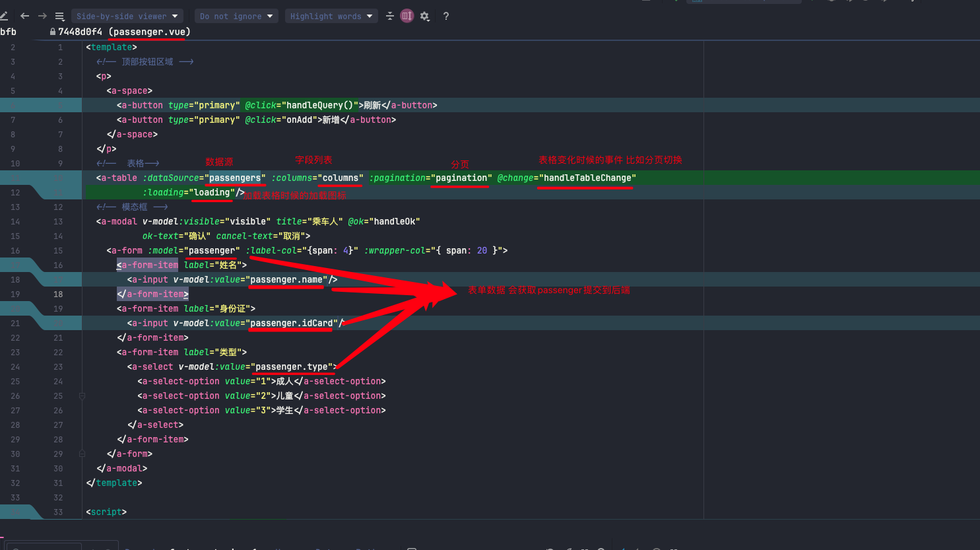Click the a-select-option 学生 line
This screenshot has height=550, width=980.
tap(262, 410)
